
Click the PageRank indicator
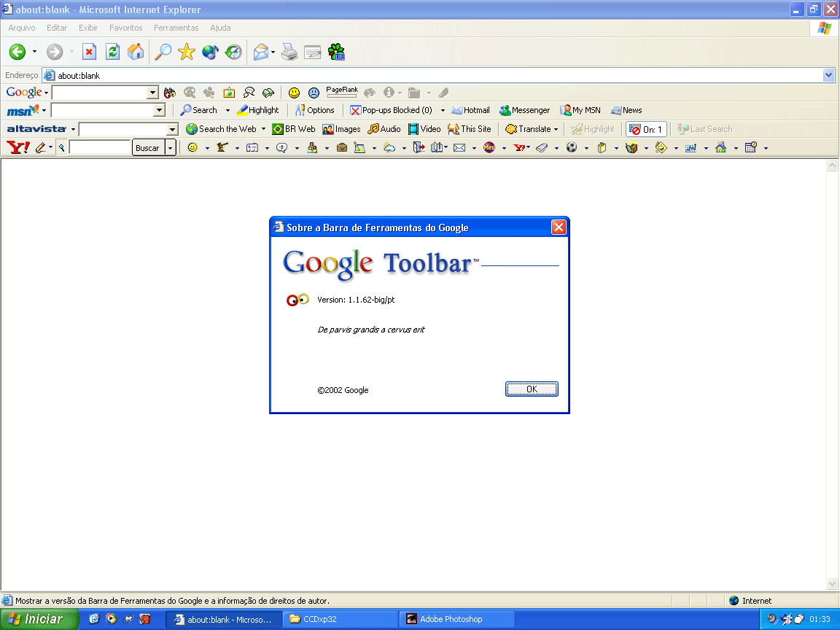[x=342, y=92]
